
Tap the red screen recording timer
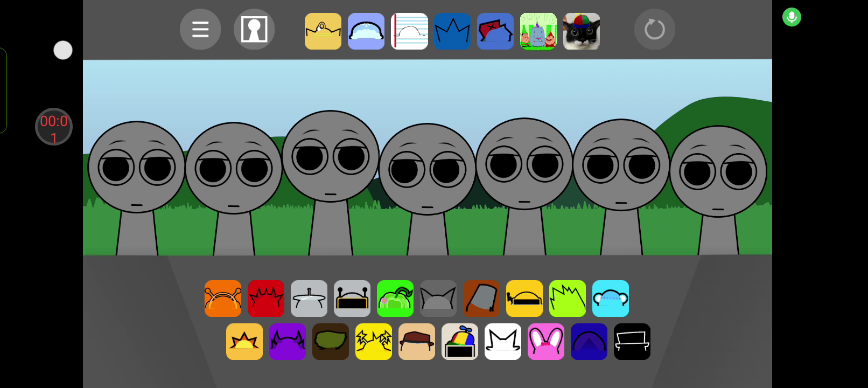click(54, 127)
